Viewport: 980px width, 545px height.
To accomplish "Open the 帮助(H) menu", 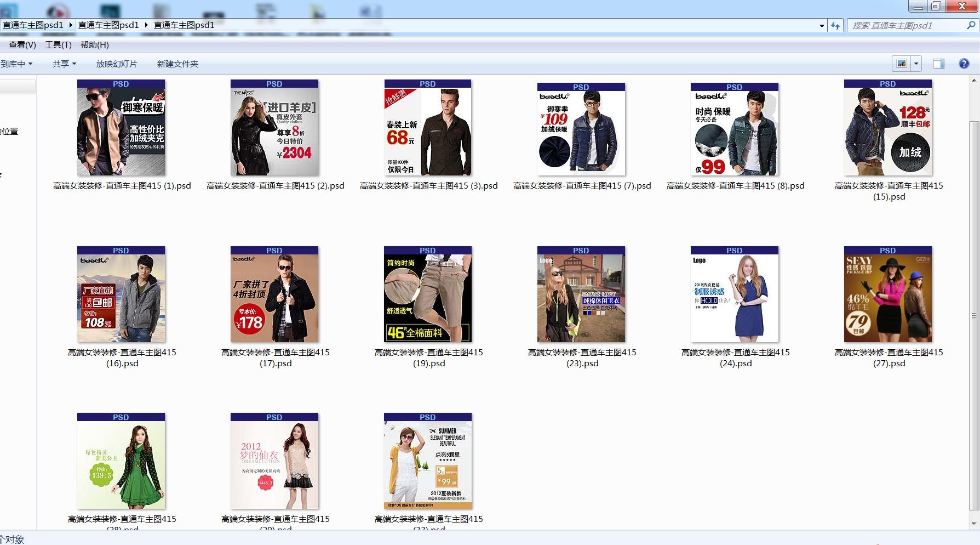I will coord(94,45).
